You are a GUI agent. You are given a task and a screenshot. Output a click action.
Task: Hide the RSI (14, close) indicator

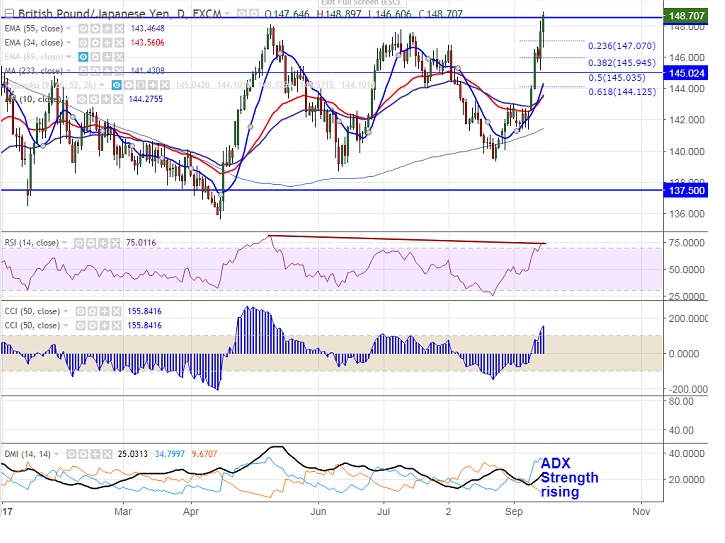pos(79,243)
